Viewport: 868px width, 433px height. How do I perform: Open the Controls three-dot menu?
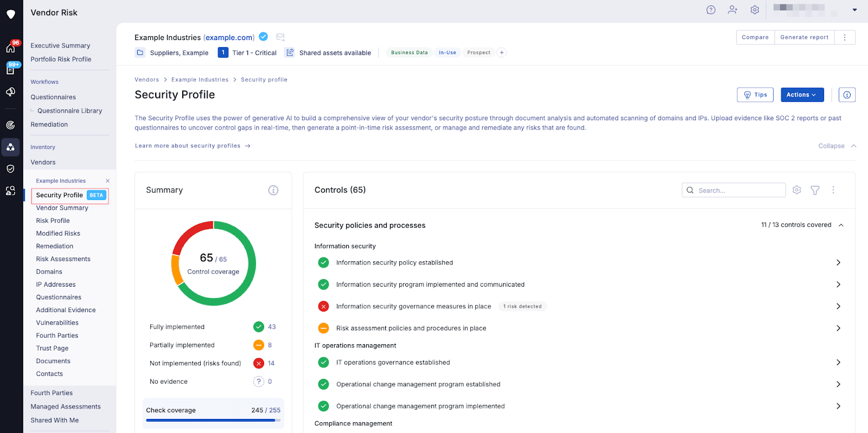click(x=833, y=190)
